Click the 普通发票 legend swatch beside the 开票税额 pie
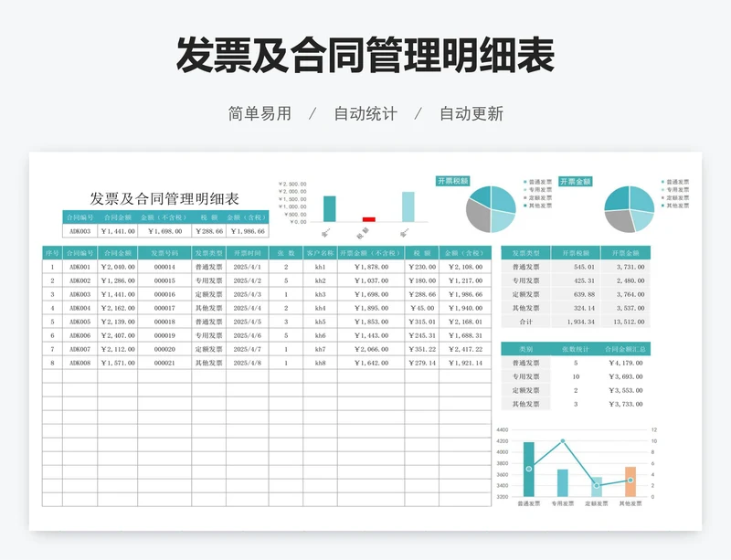Screen dimensions: 731x560 pyautogui.click(x=525, y=183)
